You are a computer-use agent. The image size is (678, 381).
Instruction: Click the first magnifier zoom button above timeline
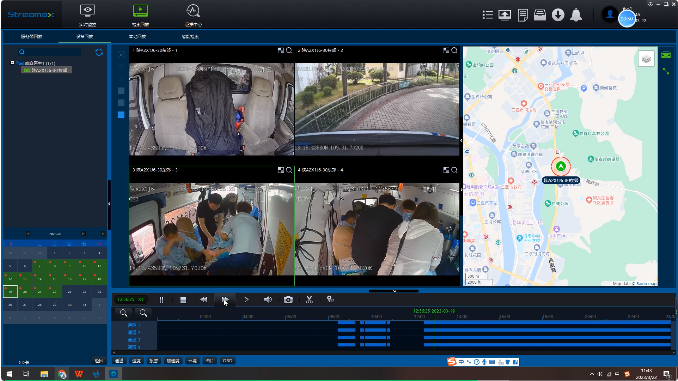coord(124,313)
